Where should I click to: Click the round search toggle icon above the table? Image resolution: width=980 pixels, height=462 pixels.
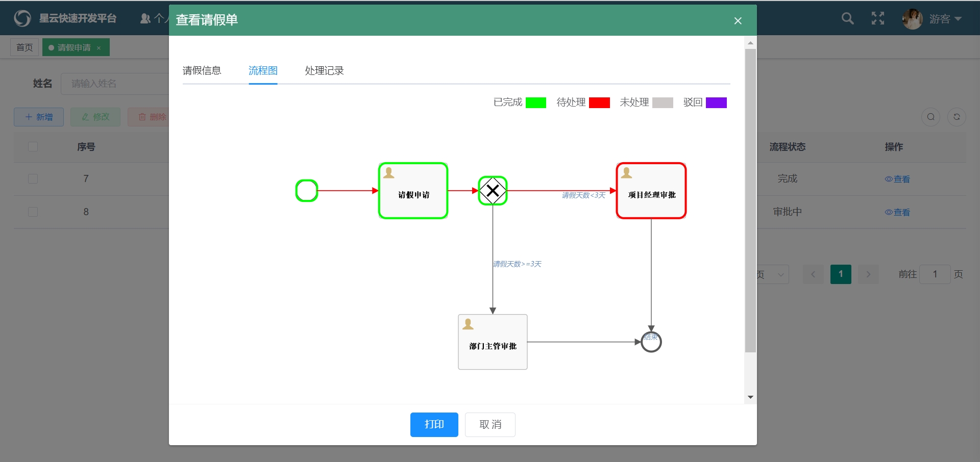930,117
